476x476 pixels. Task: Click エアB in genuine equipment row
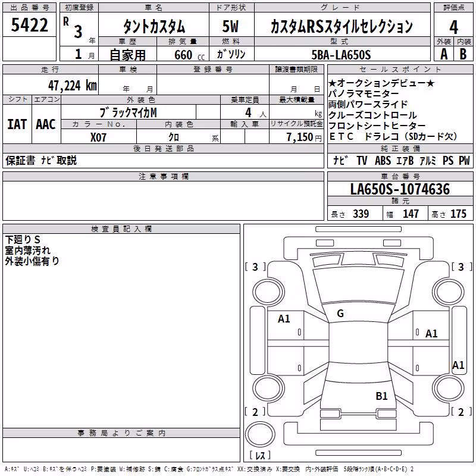point(405,160)
